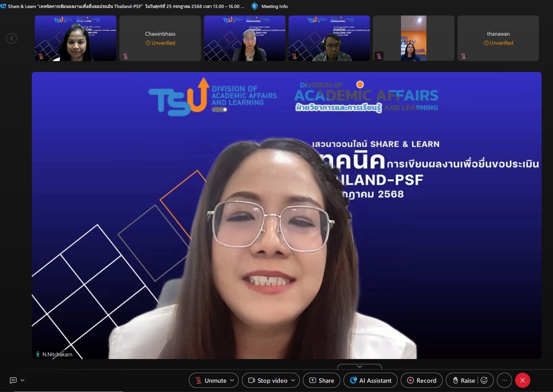Viewport: 553px width, 392px height.
Task: Start recording with Record button
Action: click(421, 380)
